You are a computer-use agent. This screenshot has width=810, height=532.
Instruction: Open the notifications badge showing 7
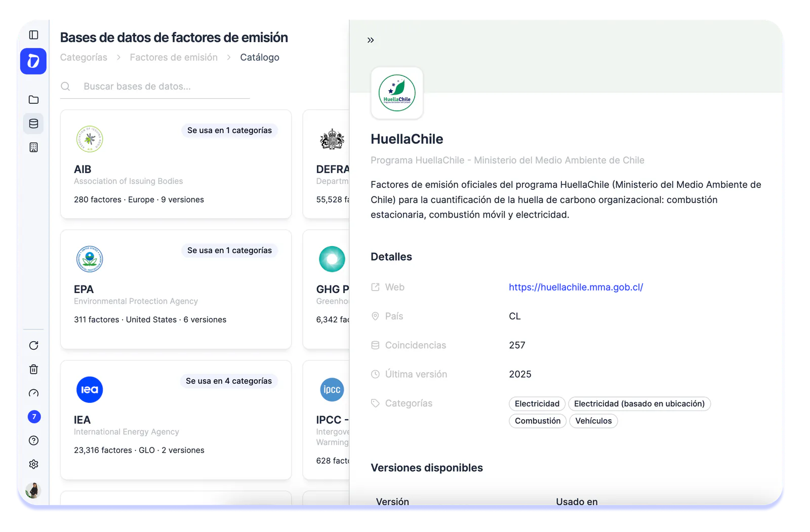[34, 417]
